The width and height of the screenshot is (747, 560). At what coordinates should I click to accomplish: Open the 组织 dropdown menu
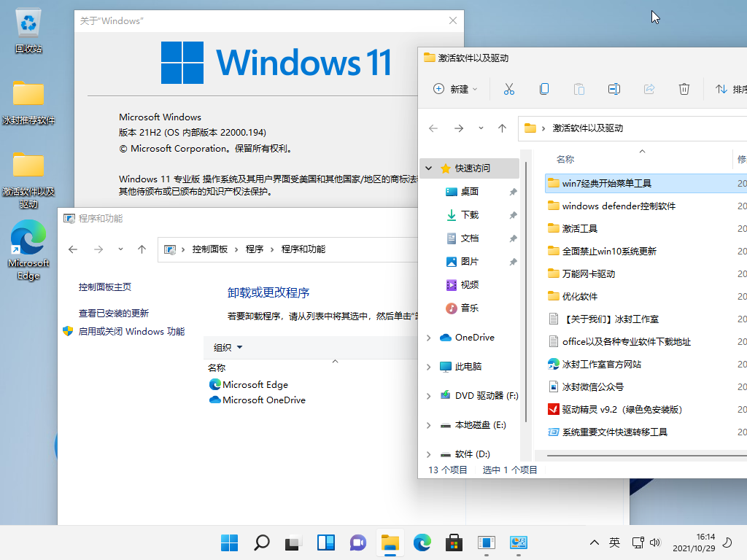228,348
